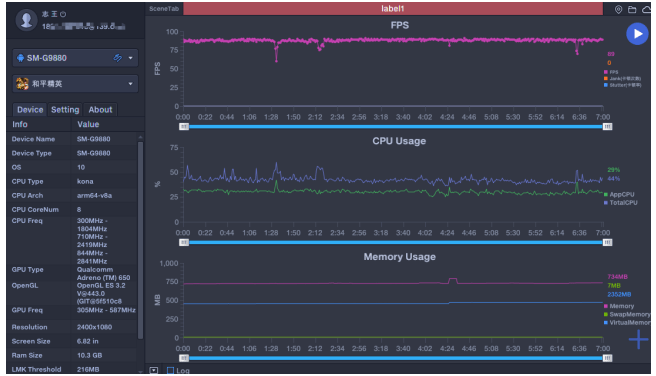Toggle the TotalCPU legend series

pyautogui.click(x=620, y=203)
